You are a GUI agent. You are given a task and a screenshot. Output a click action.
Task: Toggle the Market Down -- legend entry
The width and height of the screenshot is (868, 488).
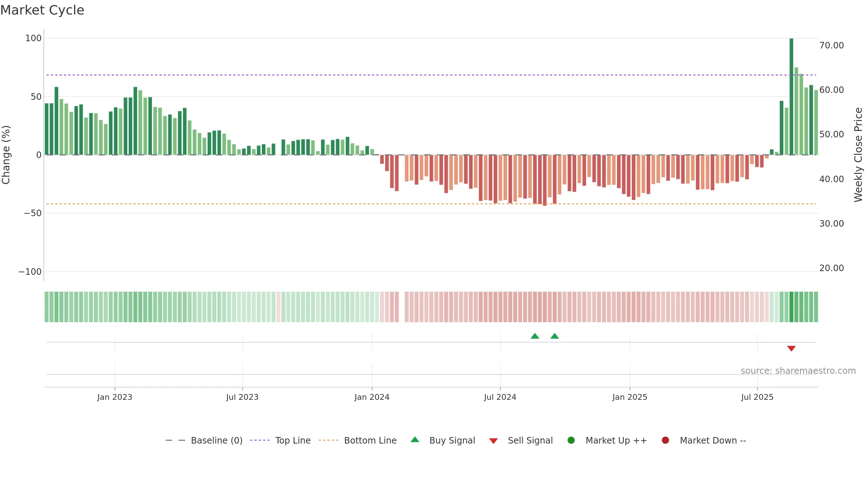pyautogui.click(x=704, y=440)
